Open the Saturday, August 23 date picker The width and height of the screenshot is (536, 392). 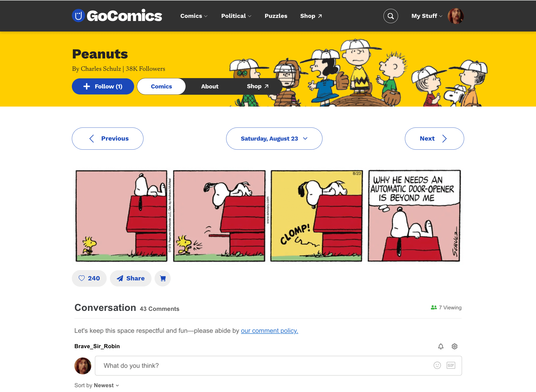(274, 139)
